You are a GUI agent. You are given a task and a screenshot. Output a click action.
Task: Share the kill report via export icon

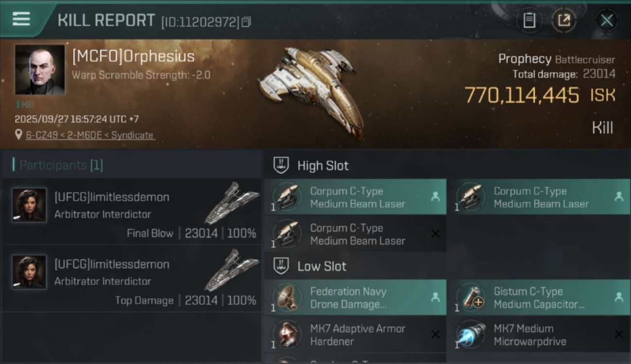pyautogui.click(x=564, y=20)
